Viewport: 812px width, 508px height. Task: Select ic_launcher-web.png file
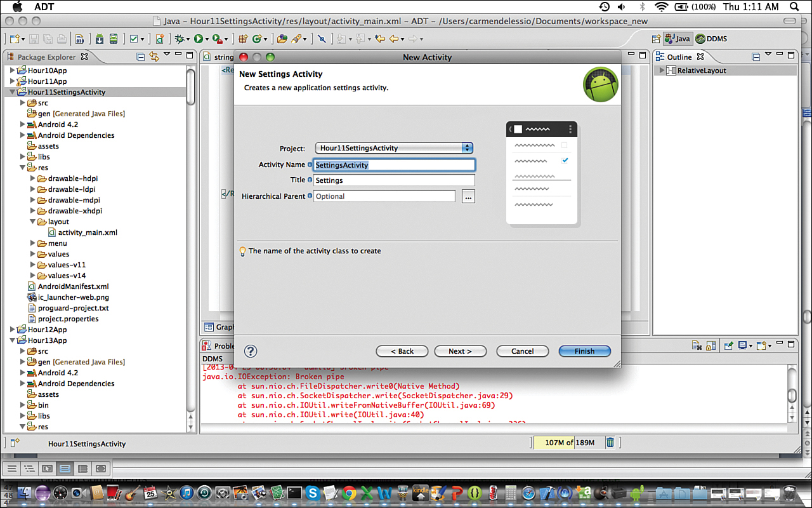[x=68, y=297]
